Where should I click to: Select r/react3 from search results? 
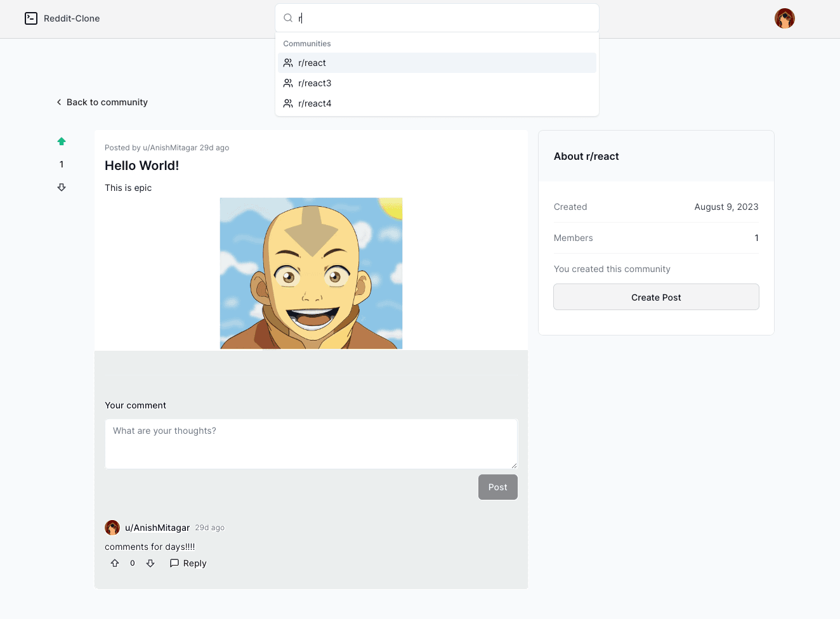pos(437,83)
